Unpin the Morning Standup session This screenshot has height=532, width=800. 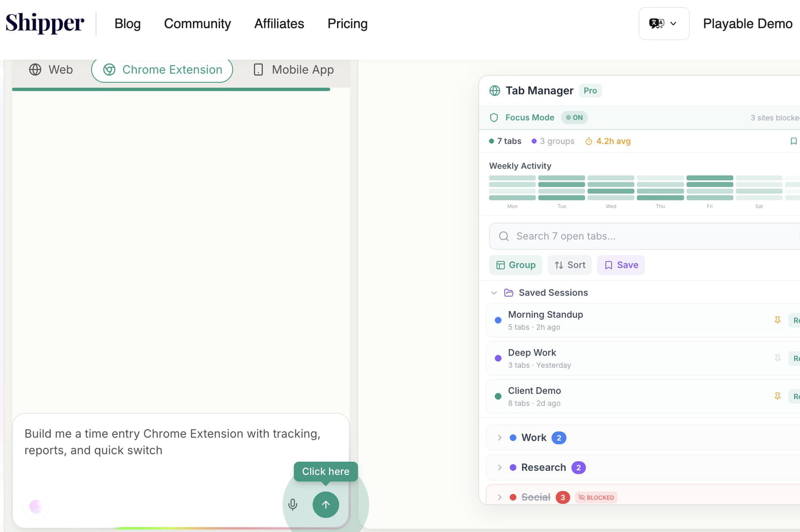(778, 320)
